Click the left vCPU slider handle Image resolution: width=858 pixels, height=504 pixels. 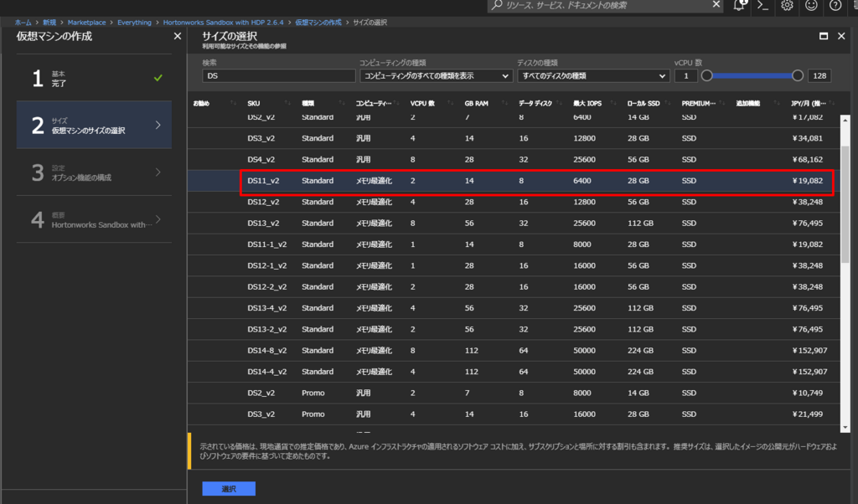[707, 76]
